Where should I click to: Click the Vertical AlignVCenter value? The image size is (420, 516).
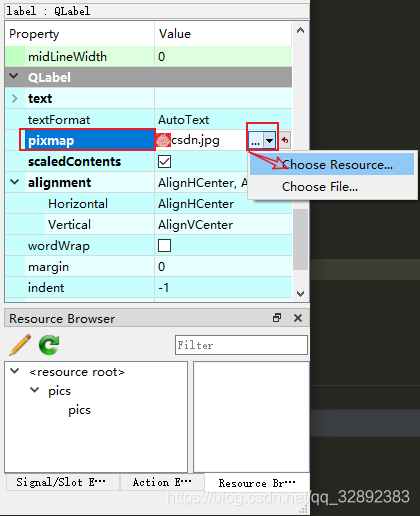(195, 225)
